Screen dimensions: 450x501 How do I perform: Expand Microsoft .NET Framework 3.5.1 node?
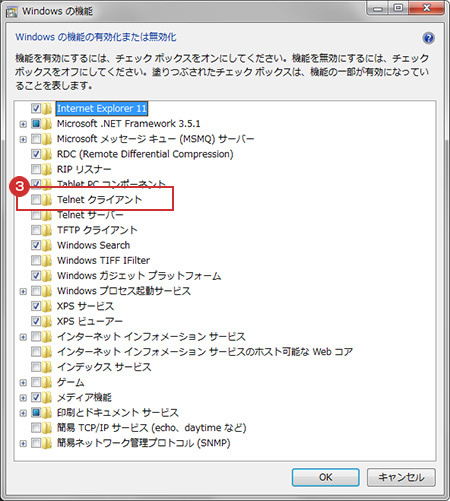(x=23, y=124)
